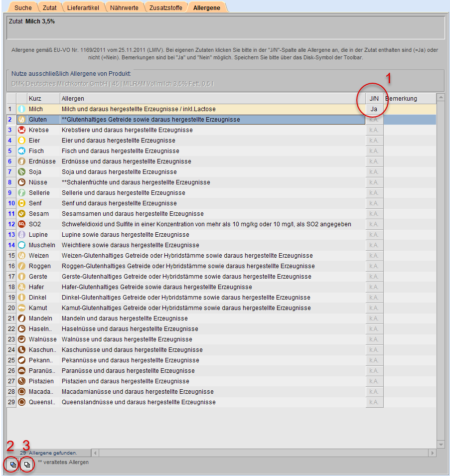450x476 pixels.
Task: Click the second copy button beside it
Action: coord(27,465)
